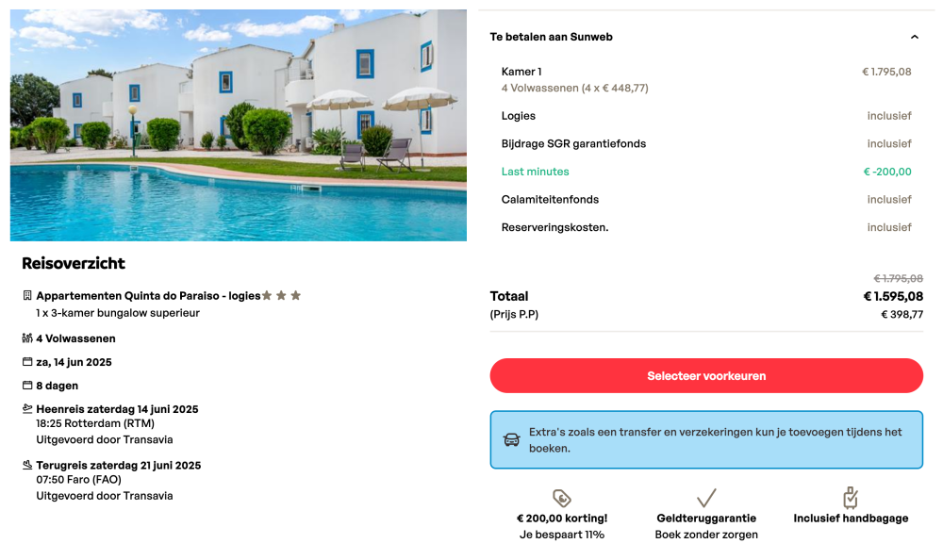Click the Te betalen aan Sunweb heading
The image size is (943, 560).
[551, 37]
